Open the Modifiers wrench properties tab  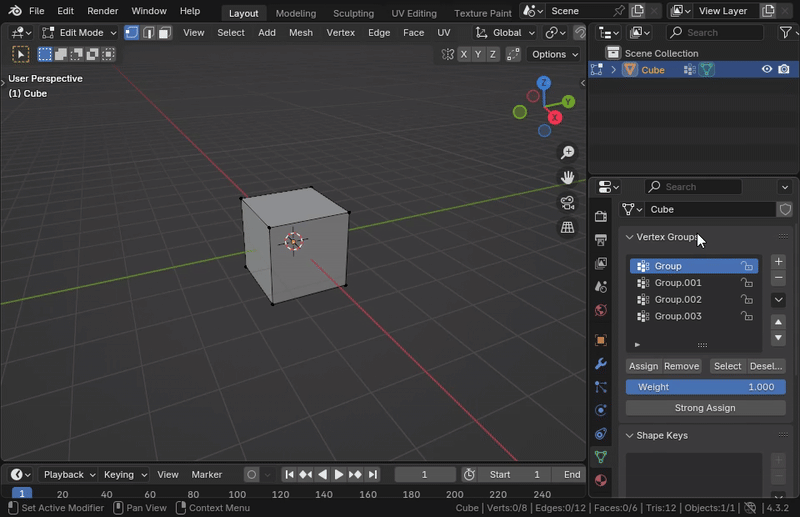click(x=600, y=363)
